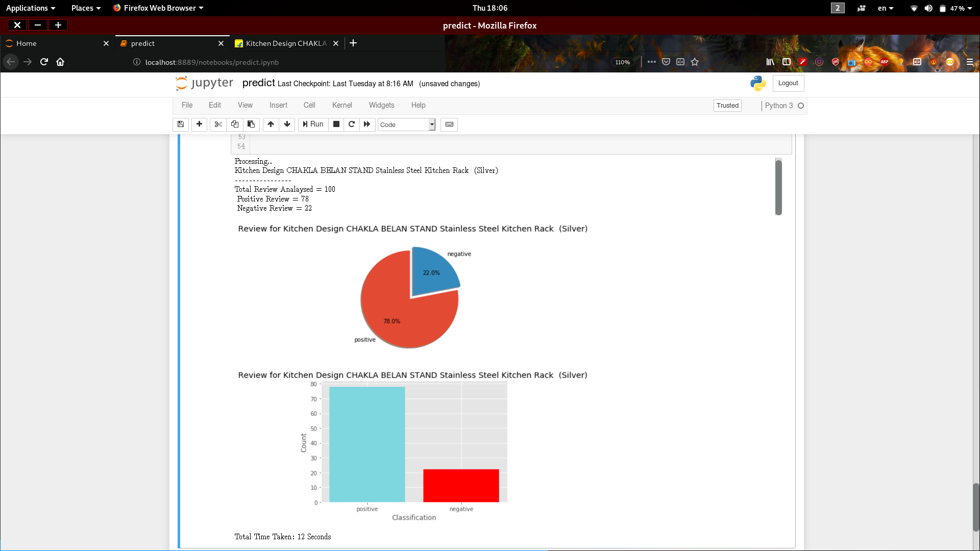The width and height of the screenshot is (980, 551).
Task: Open the en language dropdown
Action: coord(886,8)
